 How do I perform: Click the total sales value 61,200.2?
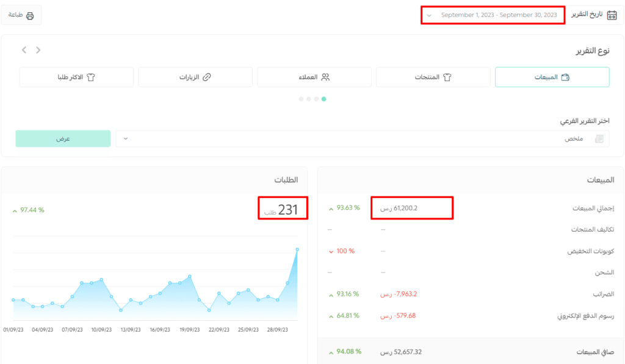399,209
